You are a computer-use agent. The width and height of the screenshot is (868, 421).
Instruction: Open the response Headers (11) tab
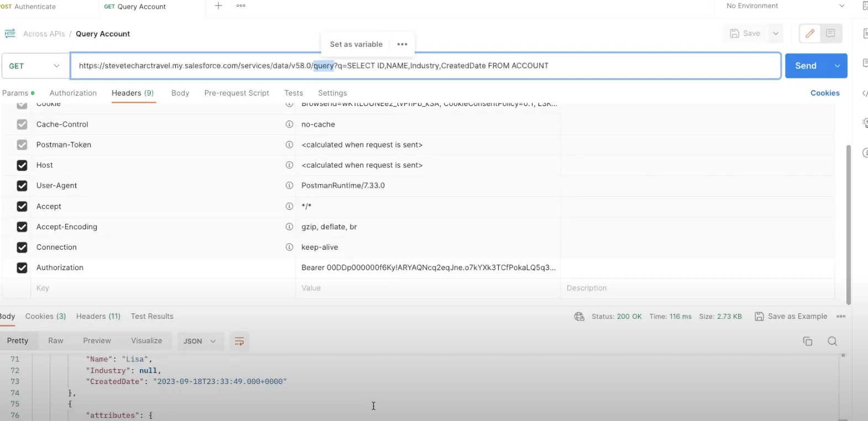[x=98, y=317]
